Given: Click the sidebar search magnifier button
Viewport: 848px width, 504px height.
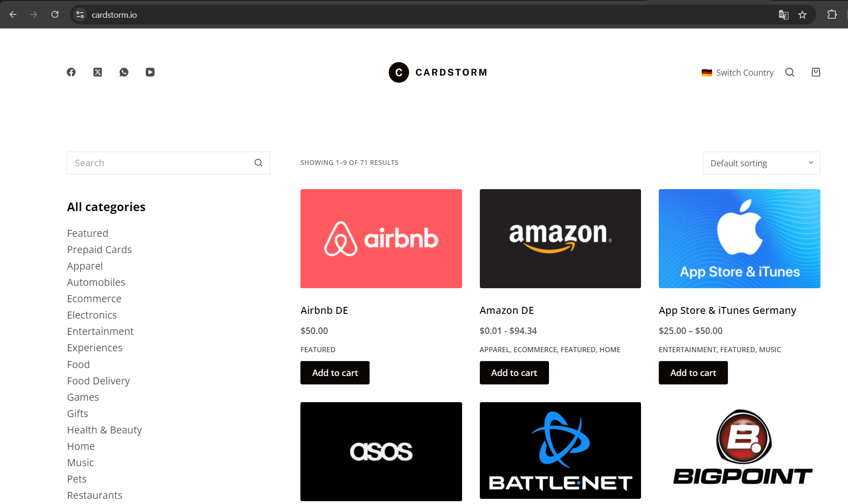Looking at the screenshot, I should click(x=258, y=163).
